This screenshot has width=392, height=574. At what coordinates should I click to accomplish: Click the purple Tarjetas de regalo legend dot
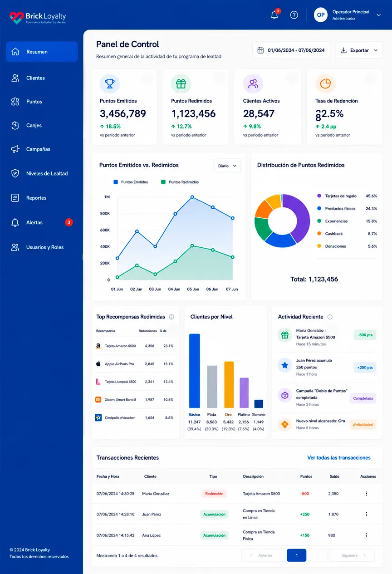pos(319,196)
